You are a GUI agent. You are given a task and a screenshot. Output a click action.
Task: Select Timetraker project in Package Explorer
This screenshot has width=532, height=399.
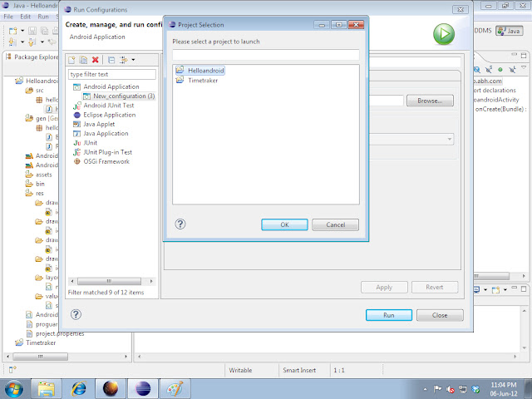tap(36, 343)
